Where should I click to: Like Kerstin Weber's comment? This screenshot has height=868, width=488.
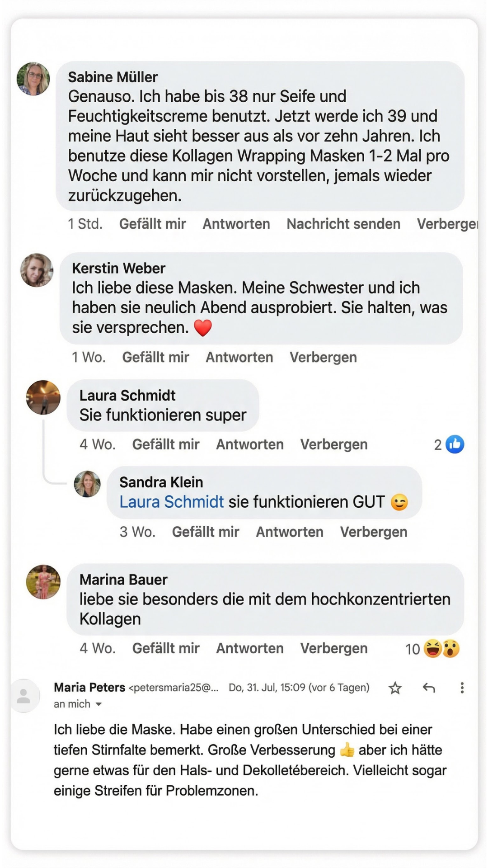pyautogui.click(x=155, y=357)
